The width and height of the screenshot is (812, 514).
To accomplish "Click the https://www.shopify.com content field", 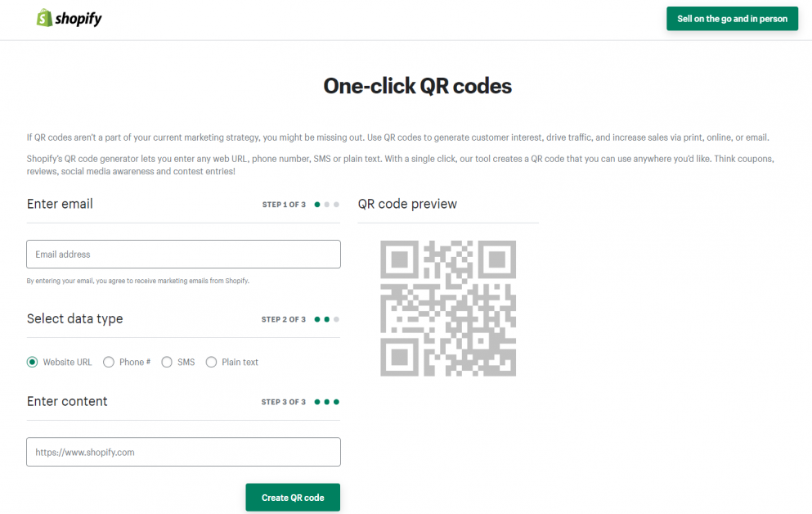I will (x=183, y=452).
